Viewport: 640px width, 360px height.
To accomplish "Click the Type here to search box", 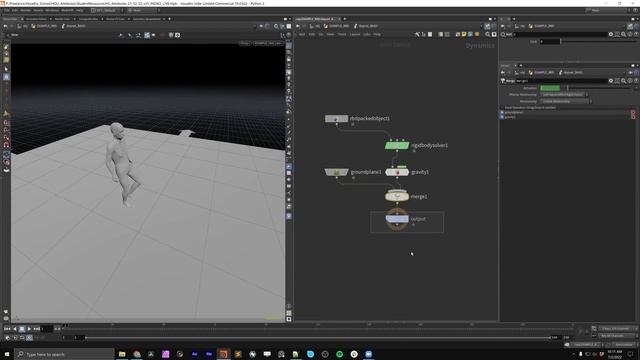I will pos(64,354).
